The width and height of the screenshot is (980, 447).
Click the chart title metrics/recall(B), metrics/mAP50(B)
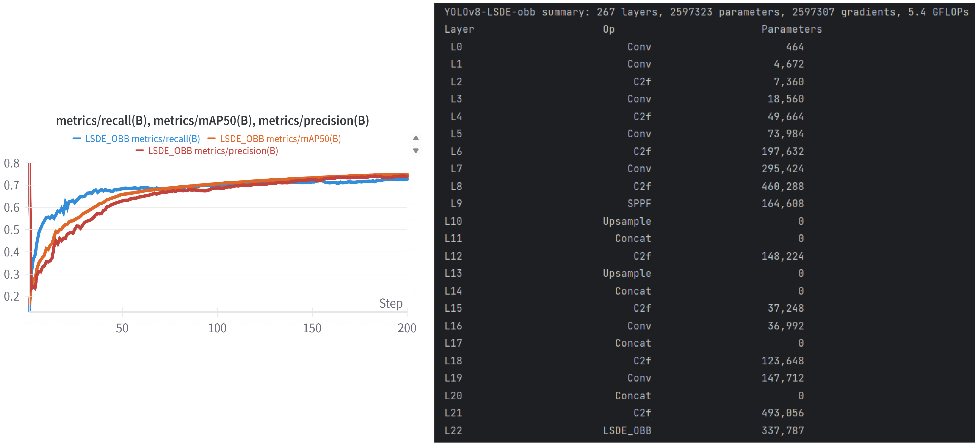(x=212, y=121)
